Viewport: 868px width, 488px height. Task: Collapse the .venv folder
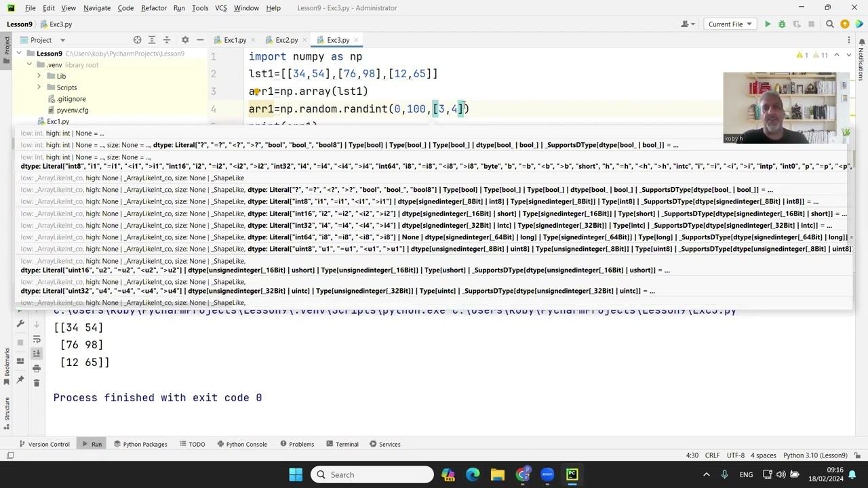click(x=29, y=65)
